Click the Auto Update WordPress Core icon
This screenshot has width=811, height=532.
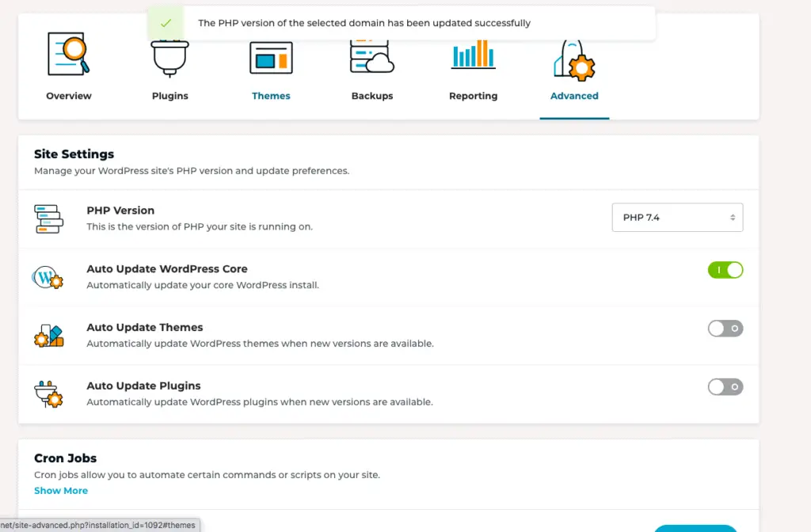[48, 278]
